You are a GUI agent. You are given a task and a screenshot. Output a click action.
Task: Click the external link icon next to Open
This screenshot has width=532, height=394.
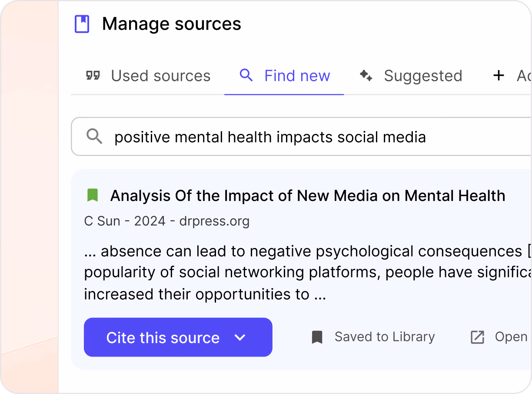coord(477,337)
